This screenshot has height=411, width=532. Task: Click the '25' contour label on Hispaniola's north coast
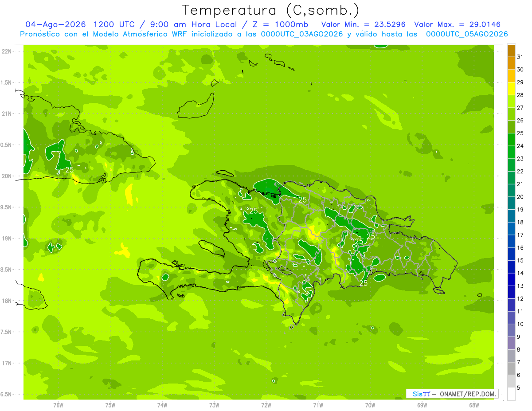pos(302,200)
